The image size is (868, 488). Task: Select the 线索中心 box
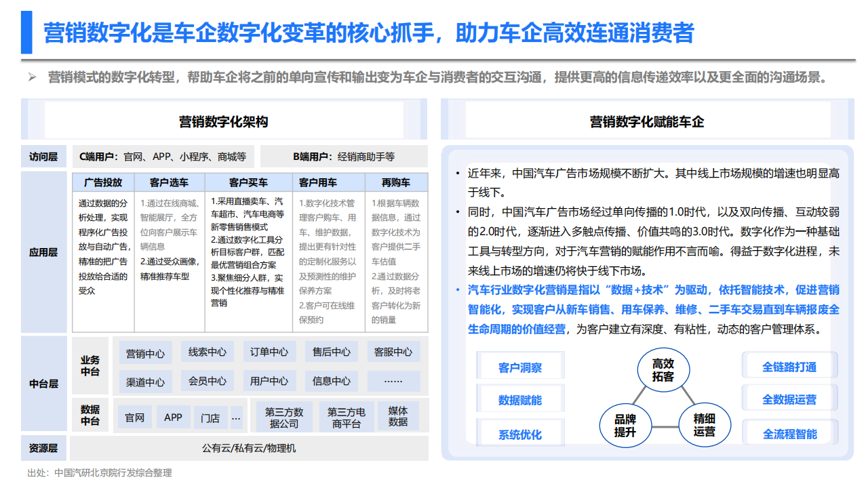pyautogui.click(x=208, y=352)
